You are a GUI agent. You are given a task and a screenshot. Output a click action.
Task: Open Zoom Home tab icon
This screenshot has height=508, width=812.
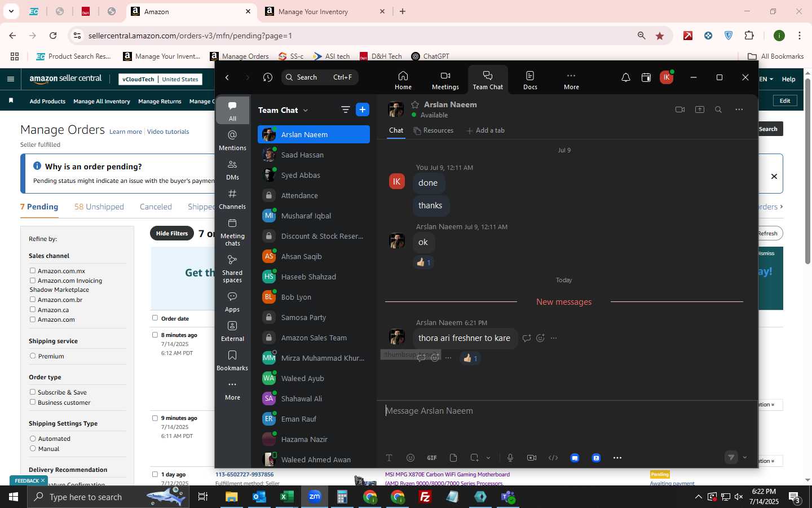(x=403, y=80)
